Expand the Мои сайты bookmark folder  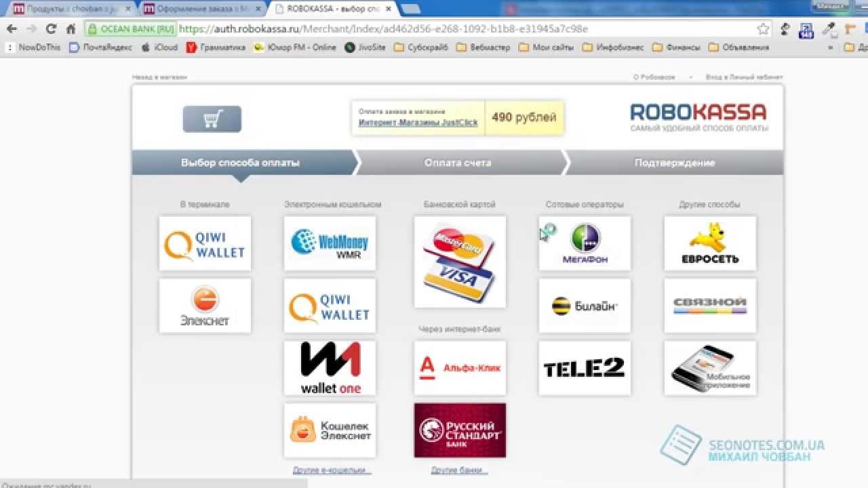click(x=546, y=47)
